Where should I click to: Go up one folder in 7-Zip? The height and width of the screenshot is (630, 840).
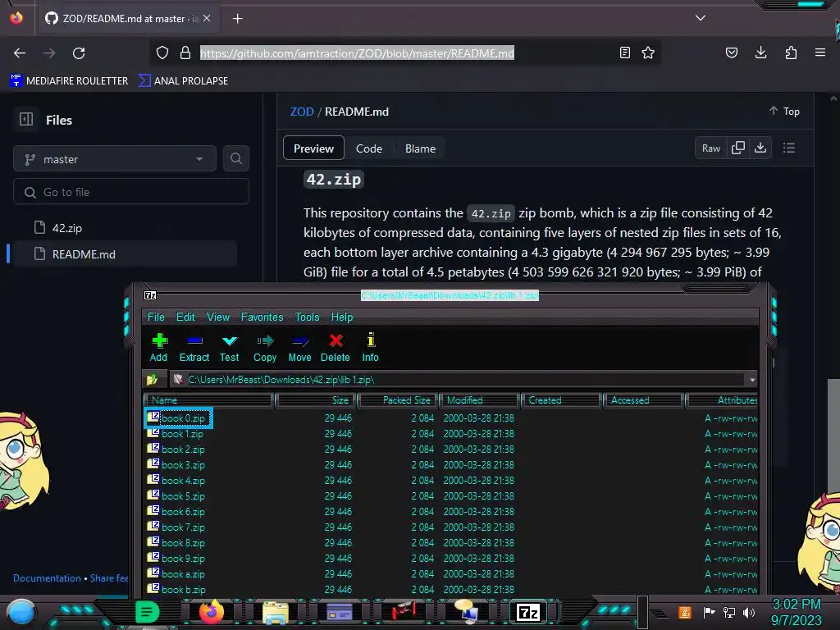pos(152,380)
